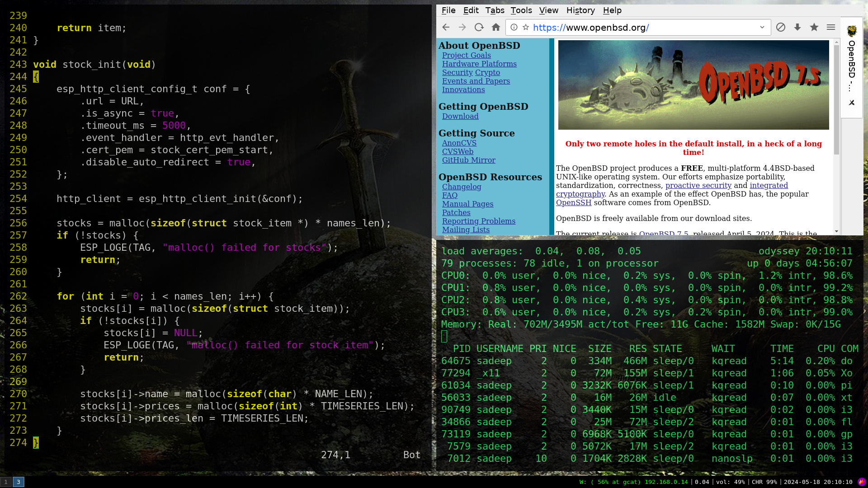Screen dimensions: 868x488
Task: Open the downloads arrow icon
Action: [797, 28]
